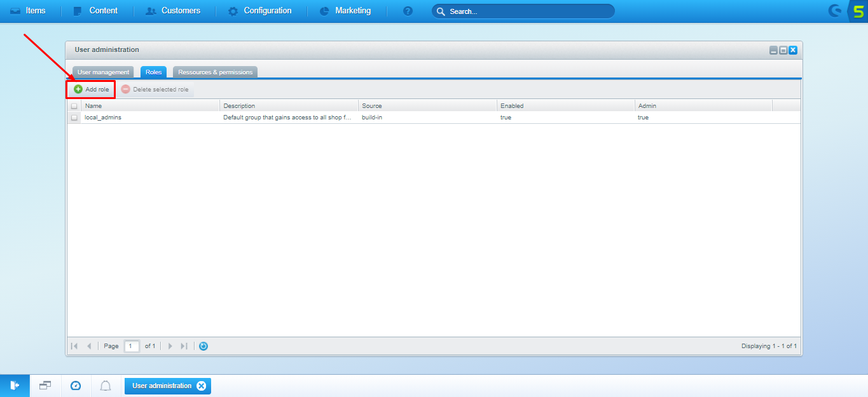
Task: Click the help question mark icon
Action: click(408, 11)
